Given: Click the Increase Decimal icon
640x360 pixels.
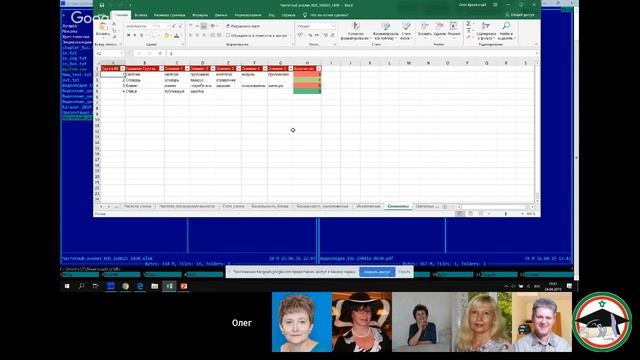Looking at the screenshot, I should pyautogui.click(x=325, y=36).
